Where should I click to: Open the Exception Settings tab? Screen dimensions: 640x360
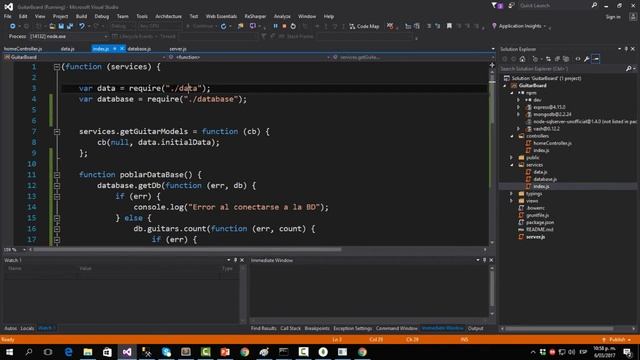(x=353, y=328)
